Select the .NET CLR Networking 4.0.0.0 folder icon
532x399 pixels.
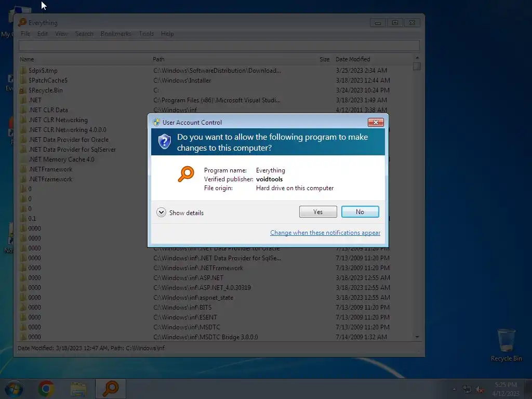23,129
